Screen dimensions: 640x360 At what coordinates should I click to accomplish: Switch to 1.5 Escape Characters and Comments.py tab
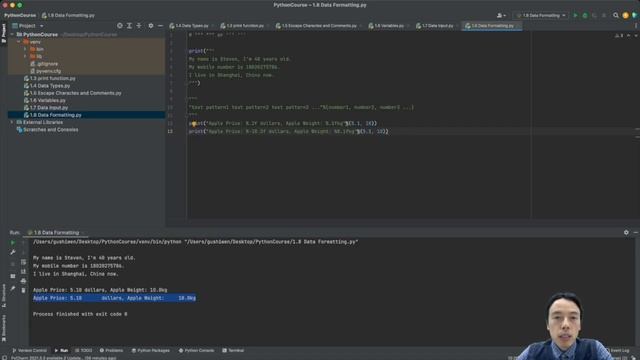tap(319, 26)
